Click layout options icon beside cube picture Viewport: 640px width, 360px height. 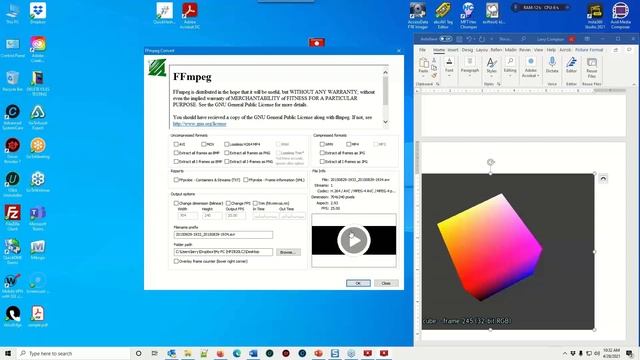pos(603,178)
